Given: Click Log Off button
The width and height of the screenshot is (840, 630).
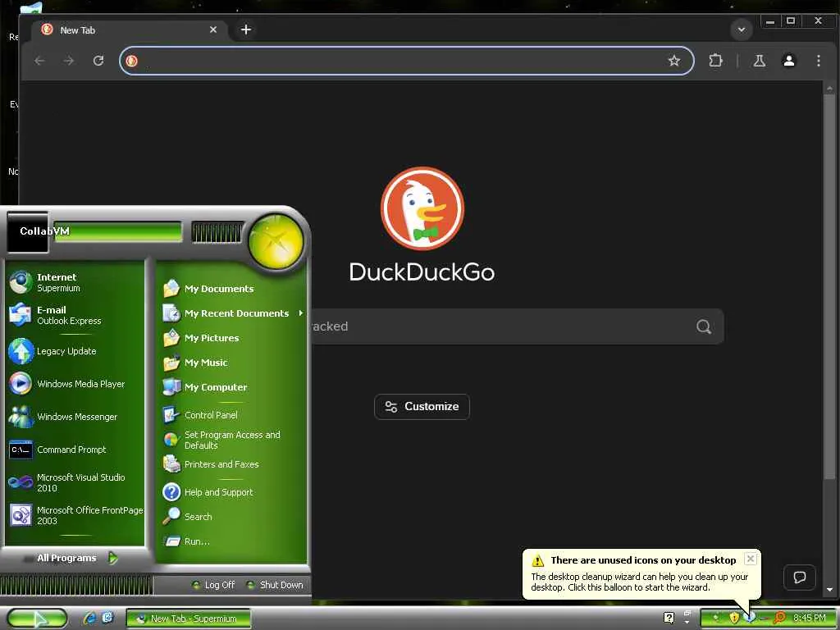Looking at the screenshot, I should (214, 584).
